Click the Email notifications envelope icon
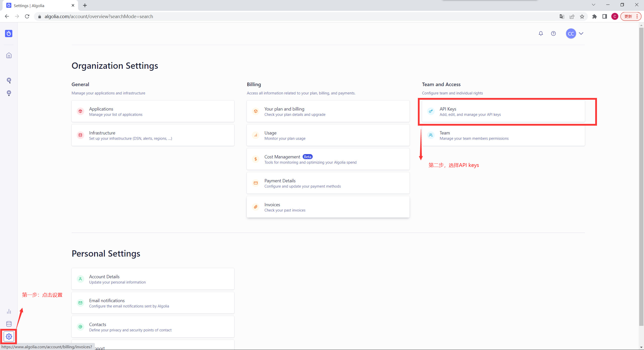This screenshot has height=350, width=644. click(x=80, y=303)
